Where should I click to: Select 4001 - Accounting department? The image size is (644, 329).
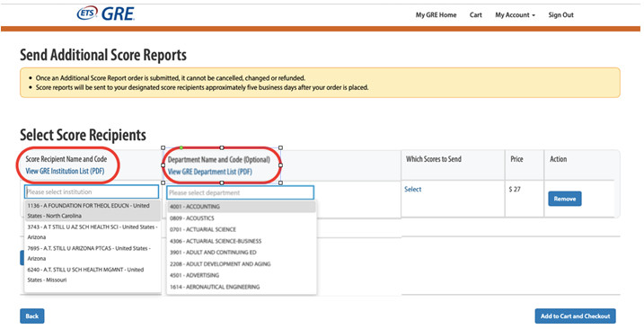tap(242, 207)
